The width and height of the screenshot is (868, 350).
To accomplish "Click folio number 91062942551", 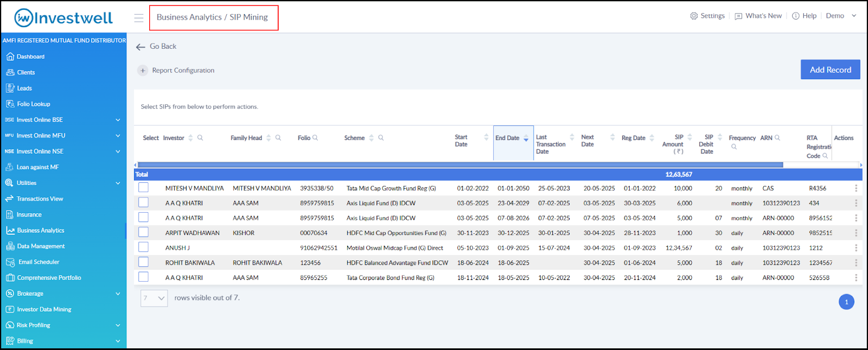I will (318, 248).
